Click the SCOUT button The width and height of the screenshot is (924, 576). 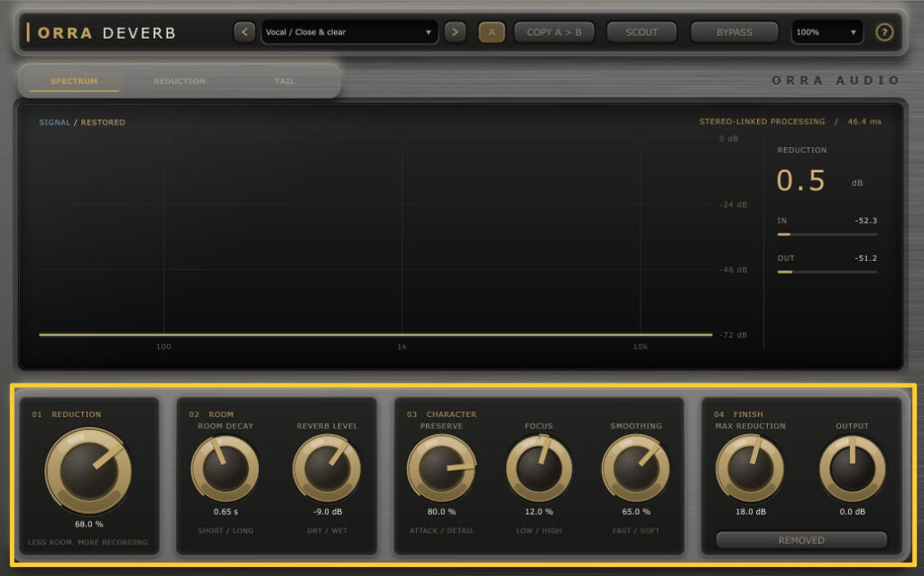point(642,32)
